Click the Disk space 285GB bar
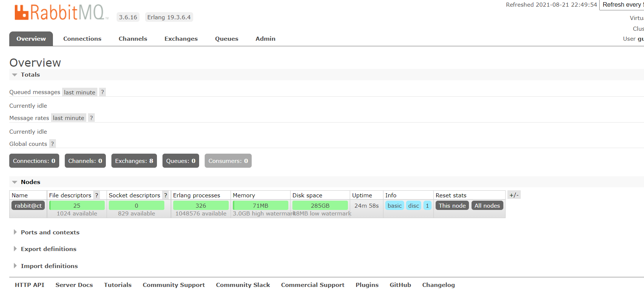This screenshot has height=301, width=644. pos(320,205)
